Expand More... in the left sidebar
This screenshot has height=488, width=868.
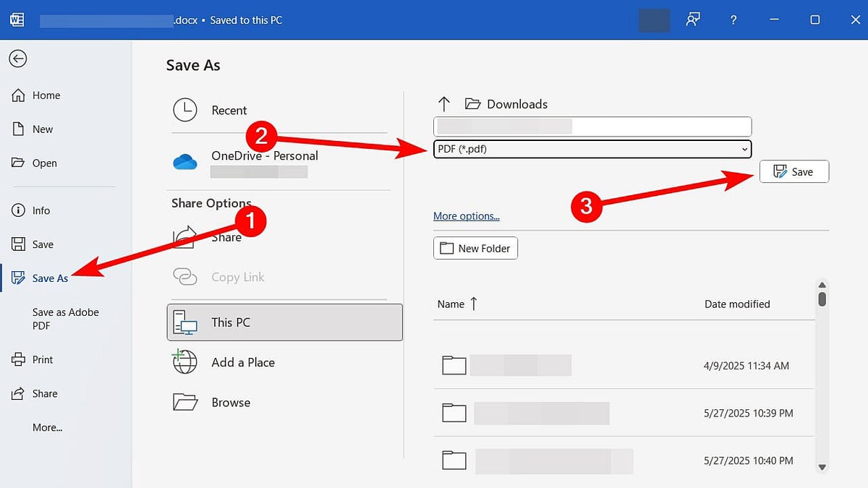tap(47, 427)
